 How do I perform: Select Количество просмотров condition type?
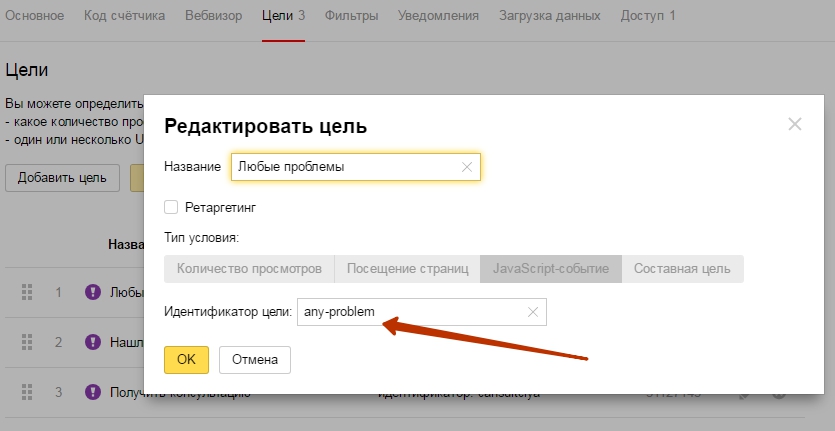pos(249,269)
